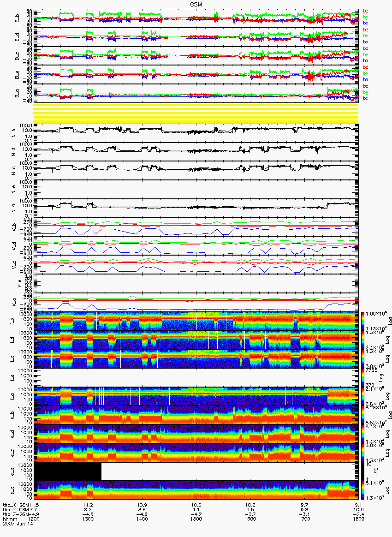
Task: Click the e_a electron spectrogram label
Action: 12,490
